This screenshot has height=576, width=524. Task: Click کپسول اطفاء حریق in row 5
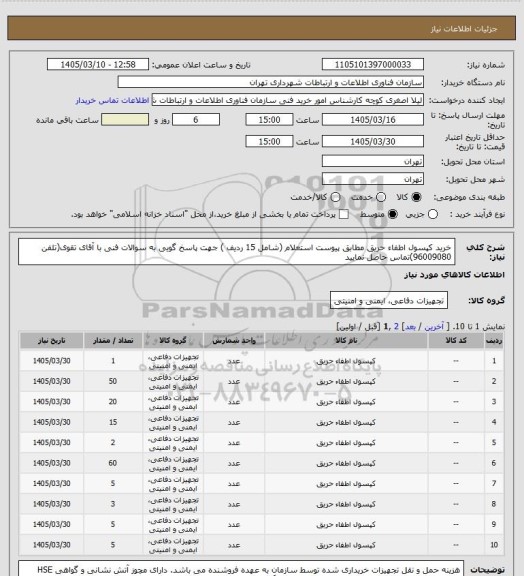346,443
